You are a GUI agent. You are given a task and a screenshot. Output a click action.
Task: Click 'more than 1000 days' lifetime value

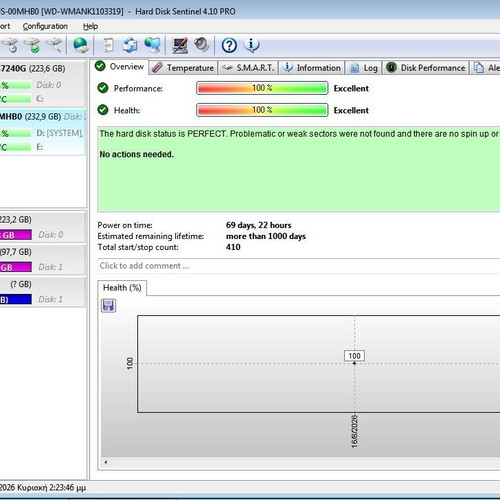coord(266,236)
